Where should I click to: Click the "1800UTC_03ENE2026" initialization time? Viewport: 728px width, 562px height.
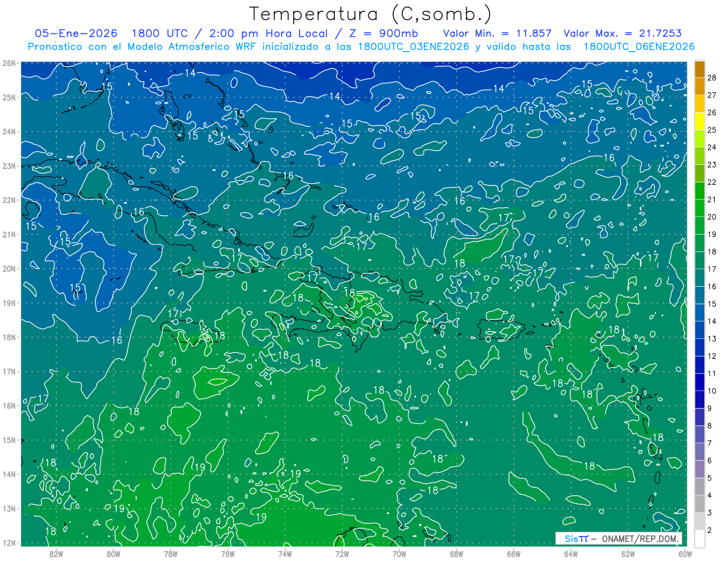tap(413, 47)
